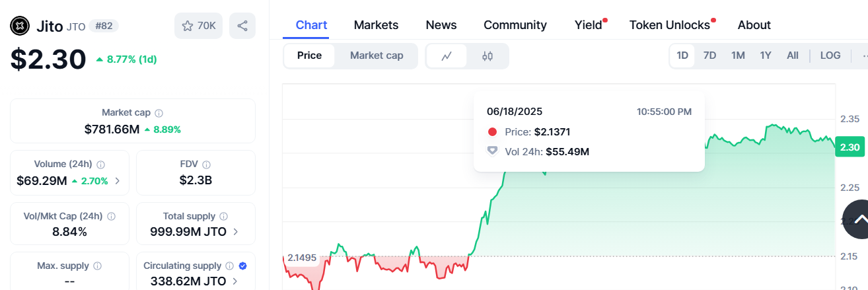Click the verified badge beside Circulating supply
Viewport: 868px width, 290px height.
click(x=242, y=266)
